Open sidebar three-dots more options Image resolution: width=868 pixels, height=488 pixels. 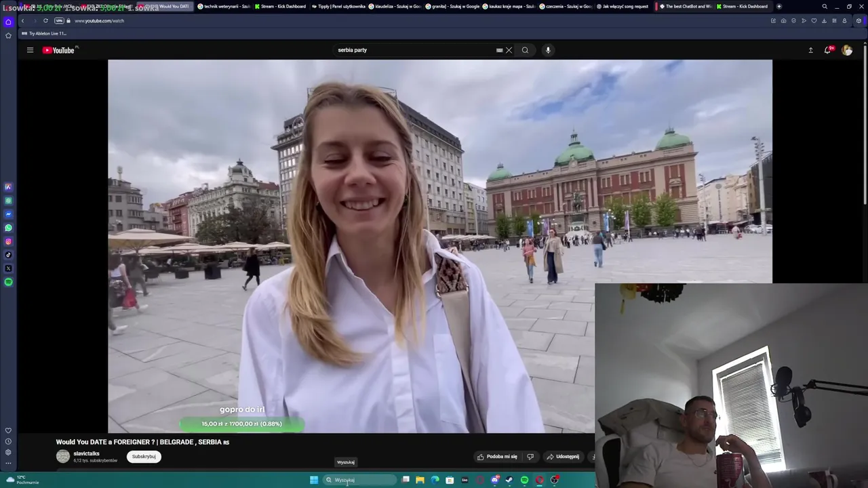click(8, 464)
